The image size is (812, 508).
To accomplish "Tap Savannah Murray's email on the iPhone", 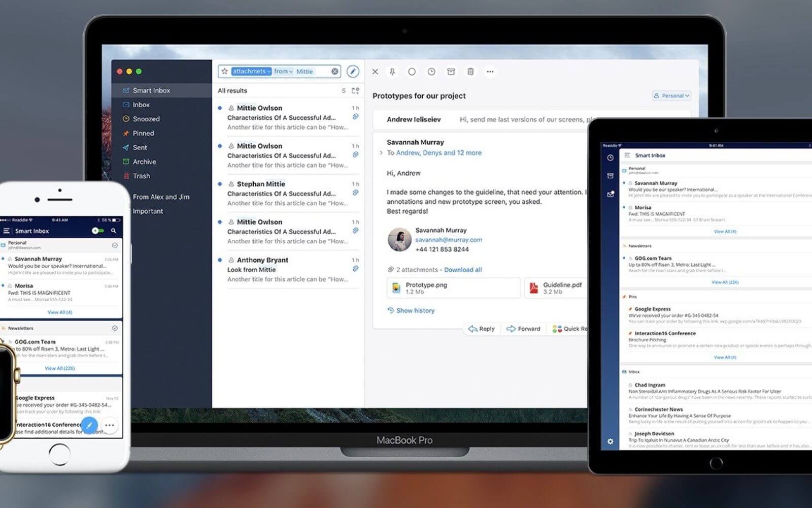I will pyautogui.click(x=61, y=266).
